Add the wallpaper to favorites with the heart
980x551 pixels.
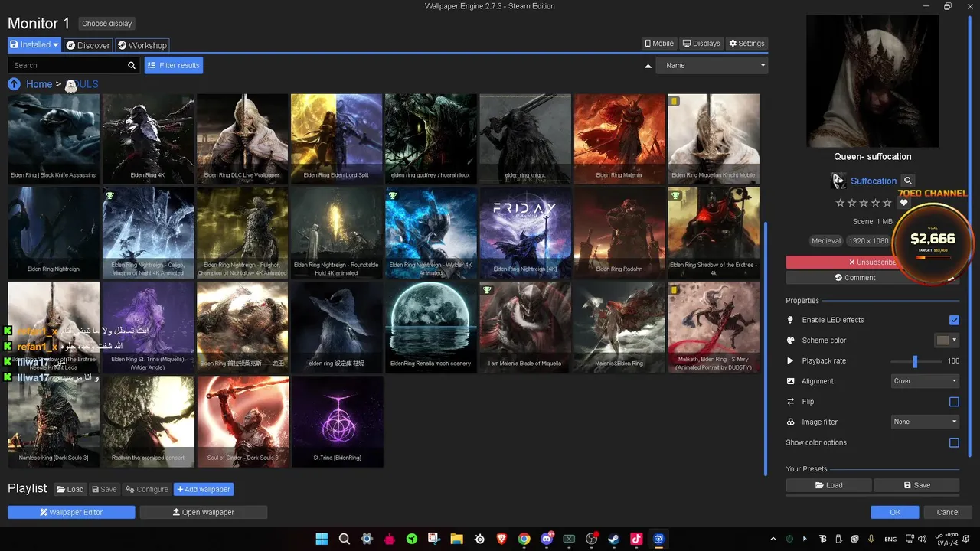click(903, 203)
